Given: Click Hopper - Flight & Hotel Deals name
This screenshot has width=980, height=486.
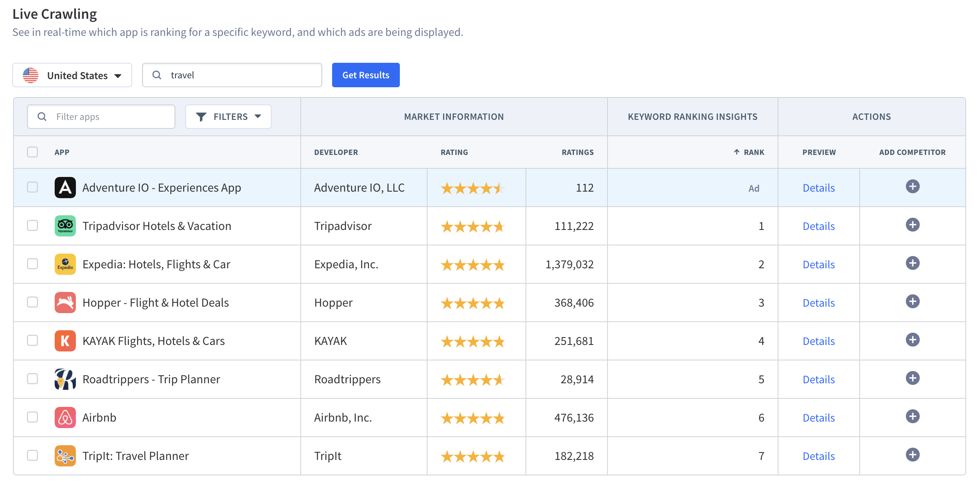Looking at the screenshot, I should (156, 303).
